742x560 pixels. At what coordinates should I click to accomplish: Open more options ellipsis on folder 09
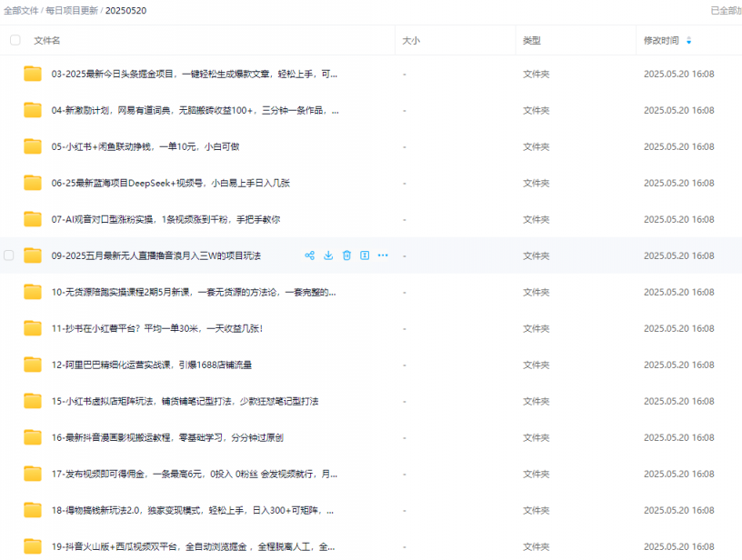[383, 255]
